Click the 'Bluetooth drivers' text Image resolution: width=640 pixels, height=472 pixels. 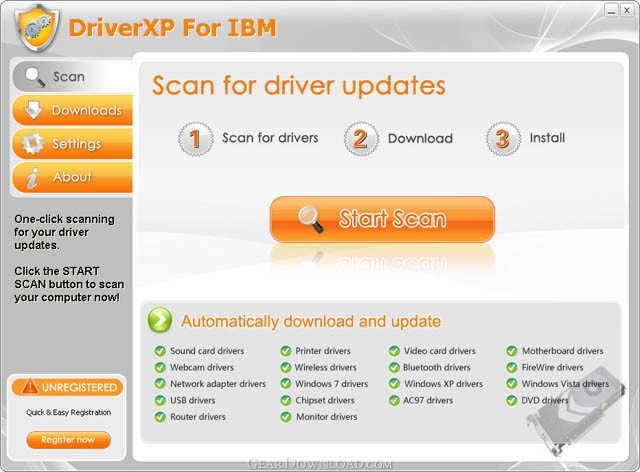click(x=437, y=367)
